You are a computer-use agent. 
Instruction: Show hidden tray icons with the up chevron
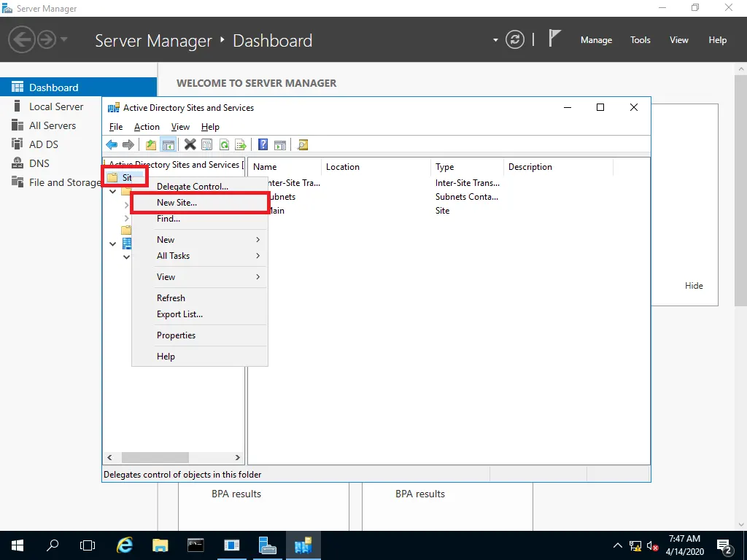pos(617,545)
